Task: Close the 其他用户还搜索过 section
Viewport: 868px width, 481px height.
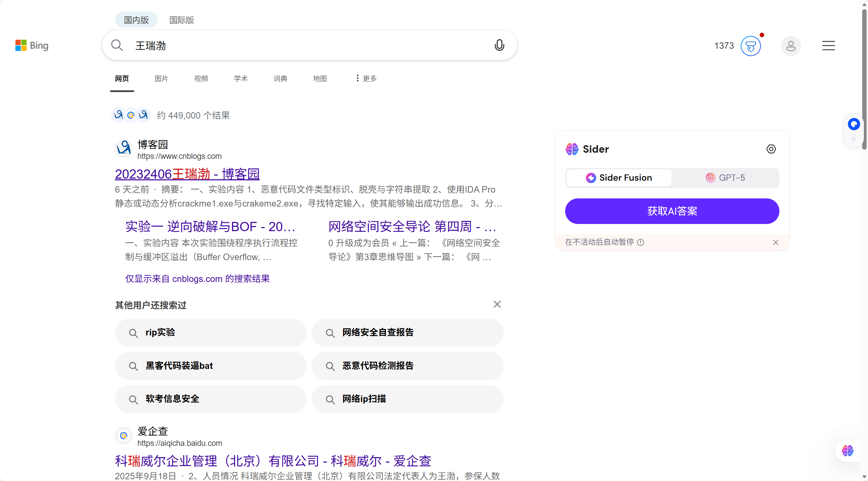Action: (497, 304)
